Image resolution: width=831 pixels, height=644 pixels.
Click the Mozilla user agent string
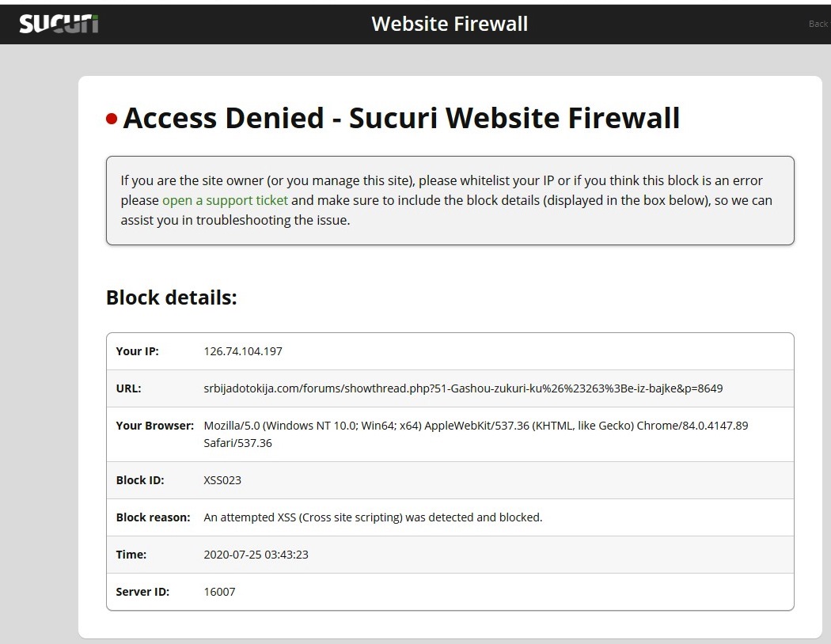tap(476, 434)
